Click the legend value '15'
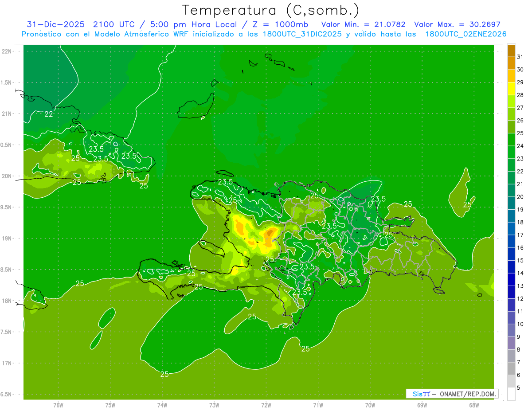The height and width of the screenshot is (411, 532). pos(520,260)
